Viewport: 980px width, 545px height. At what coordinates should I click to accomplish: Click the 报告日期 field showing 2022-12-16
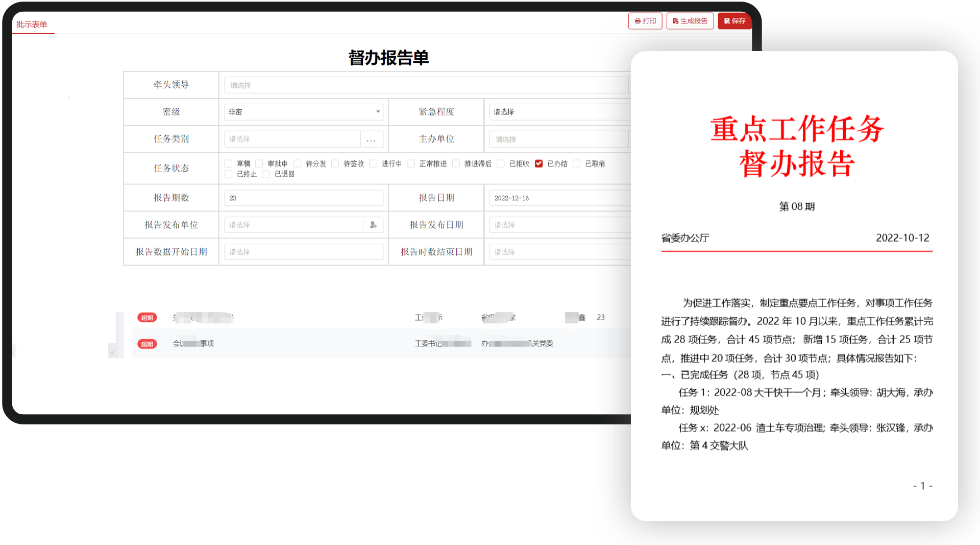[x=560, y=198]
